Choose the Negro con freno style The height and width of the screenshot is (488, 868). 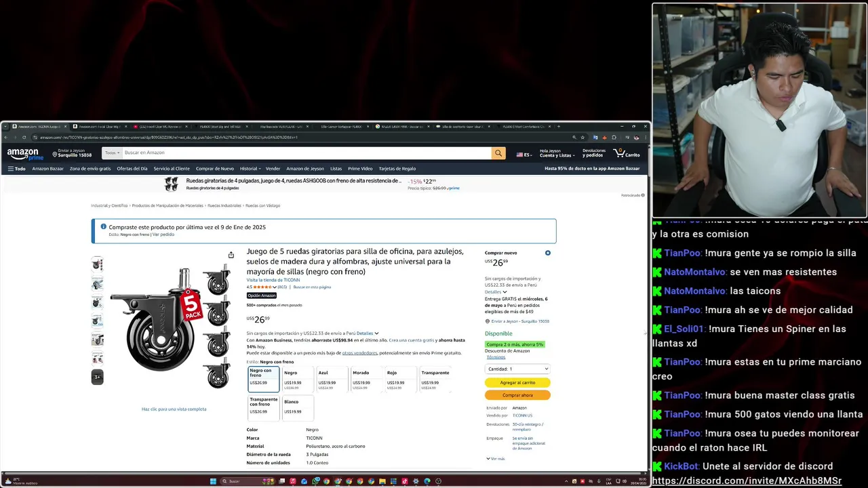pos(264,379)
